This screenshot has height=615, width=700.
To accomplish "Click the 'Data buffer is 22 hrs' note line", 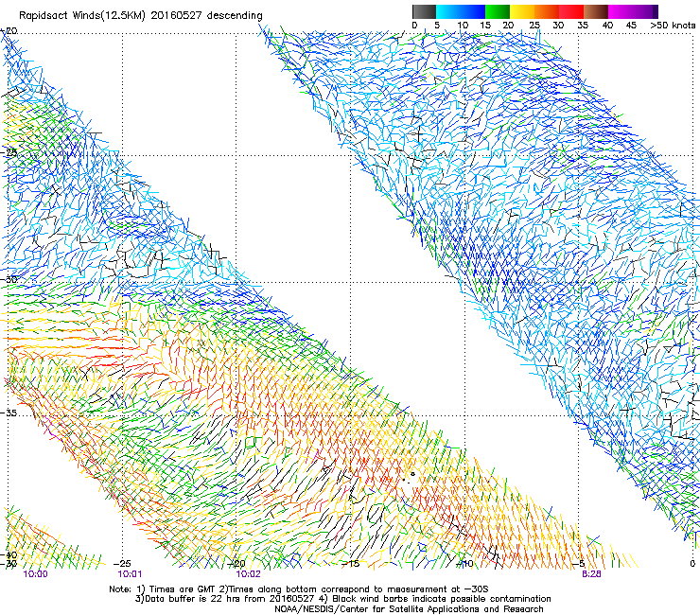I will click(x=342, y=599).
